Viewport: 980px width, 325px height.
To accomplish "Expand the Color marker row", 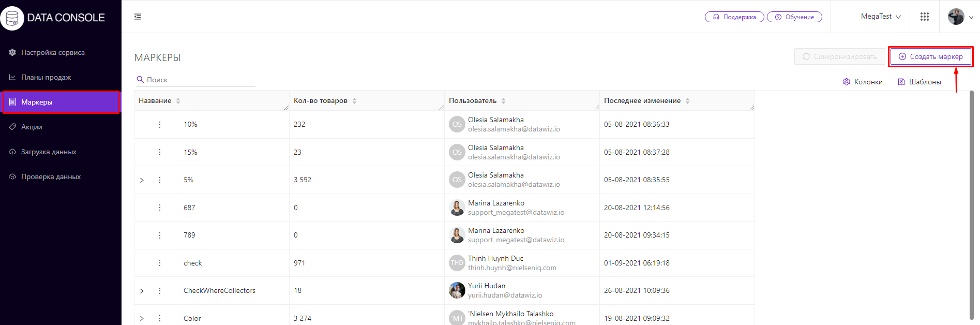I will tap(142, 318).
